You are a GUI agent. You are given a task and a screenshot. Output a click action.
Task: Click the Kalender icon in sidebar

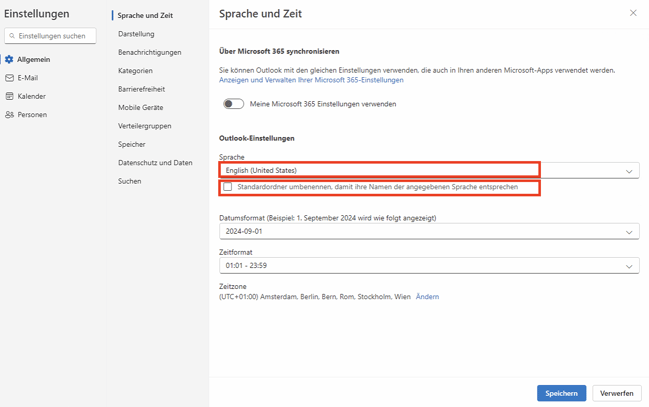10,96
